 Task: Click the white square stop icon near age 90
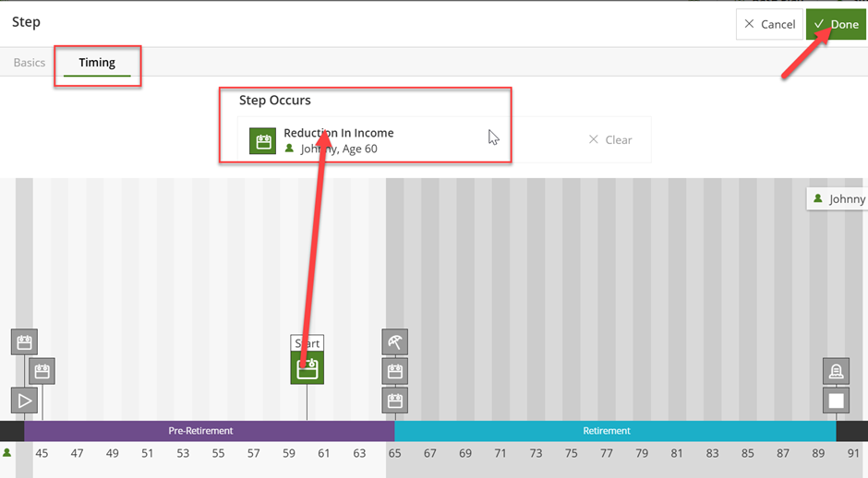[x=836, y=400]
